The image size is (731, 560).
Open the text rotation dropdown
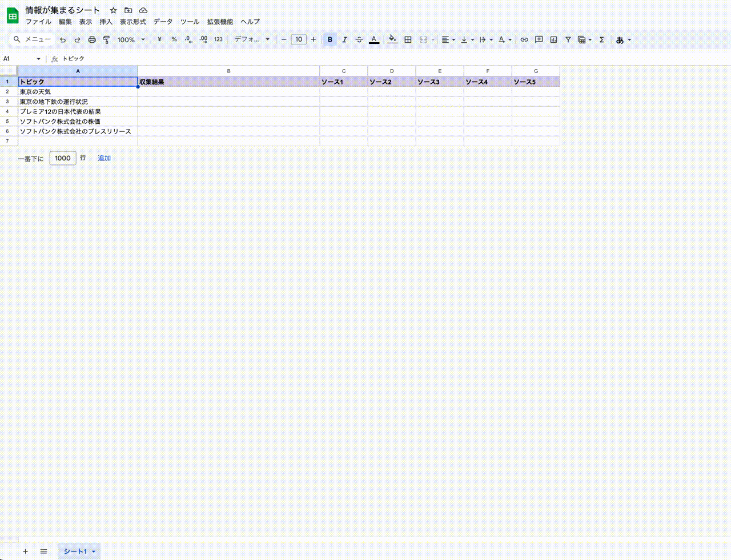[x=505, y=40]
